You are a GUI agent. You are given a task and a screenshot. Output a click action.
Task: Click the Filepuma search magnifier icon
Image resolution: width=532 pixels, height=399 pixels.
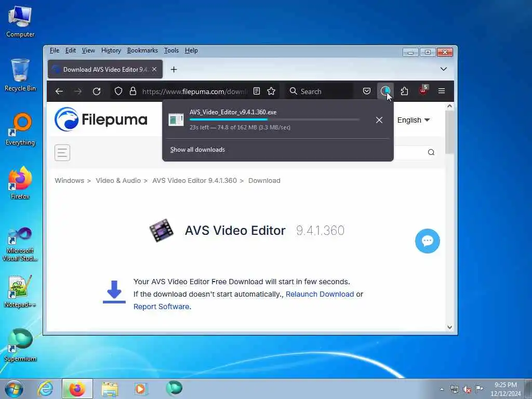(x=431, y=152)
